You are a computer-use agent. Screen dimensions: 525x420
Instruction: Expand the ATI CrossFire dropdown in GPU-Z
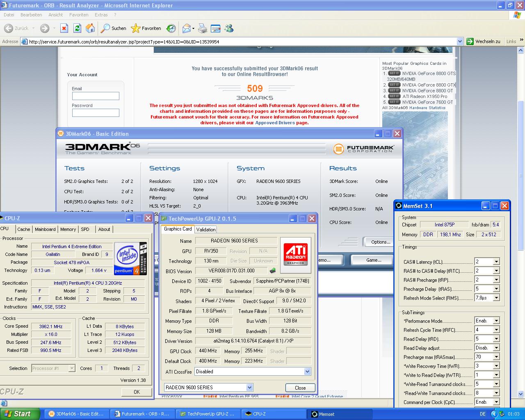[x=307, y=372]
